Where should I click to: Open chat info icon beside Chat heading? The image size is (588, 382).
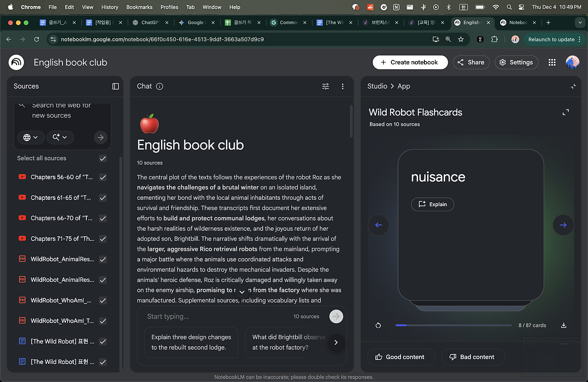click(159, 86)
